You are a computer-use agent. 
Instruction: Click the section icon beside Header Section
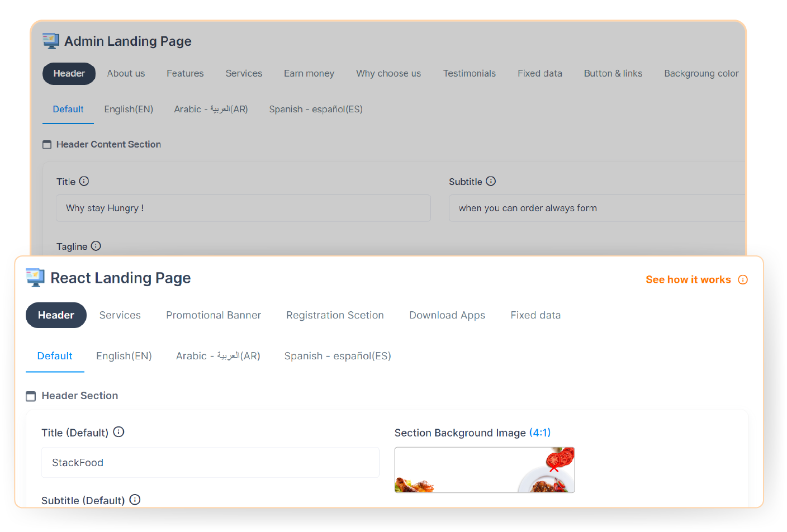pyautogui.click(x=31, y=396)
